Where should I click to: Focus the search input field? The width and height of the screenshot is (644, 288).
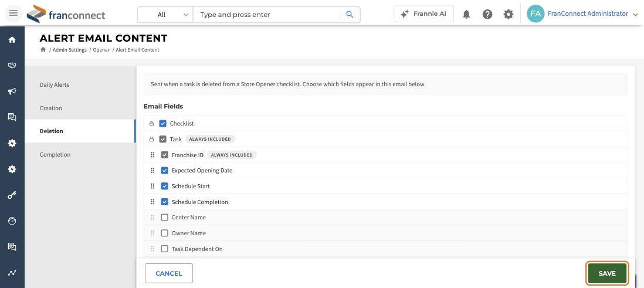pos(266,15)
